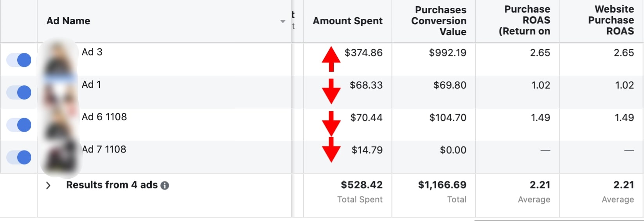Click the red up arrow beside $374.86
Image resolution: width=644 pixels, height=221 pixels.
331,59
